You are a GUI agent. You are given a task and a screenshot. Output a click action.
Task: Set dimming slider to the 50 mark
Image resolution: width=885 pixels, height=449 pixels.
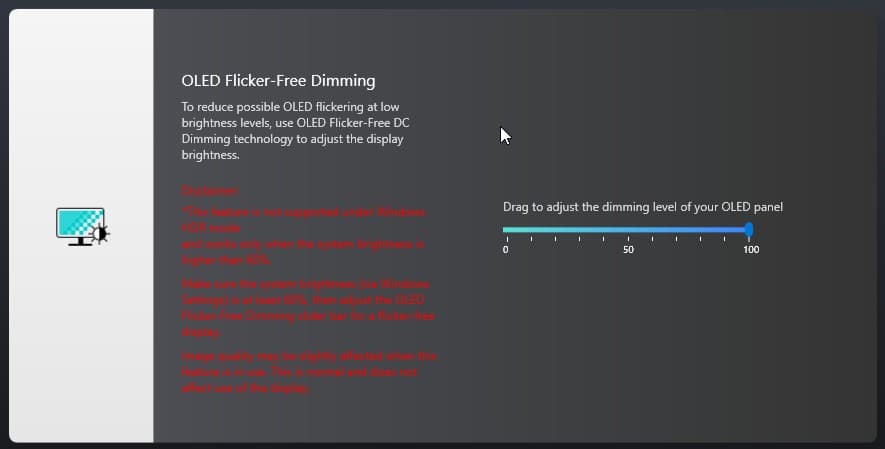(x=627, y=230)
